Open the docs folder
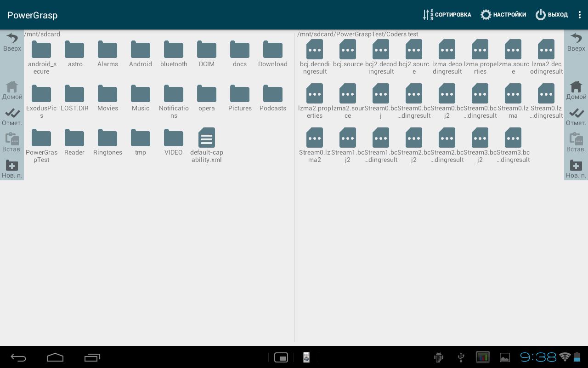 point(240,54)
